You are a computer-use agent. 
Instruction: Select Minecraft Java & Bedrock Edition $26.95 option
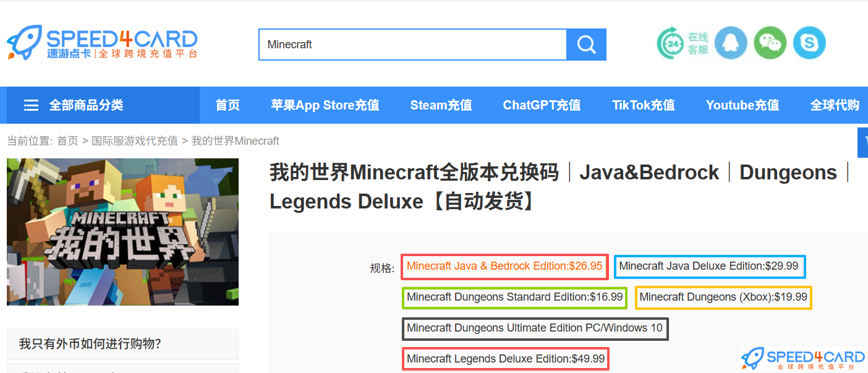(x=504, y=267)
